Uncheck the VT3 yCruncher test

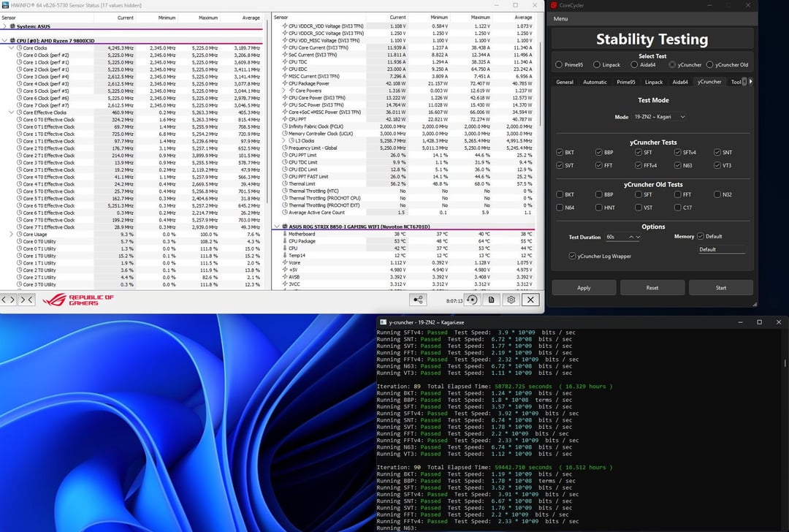(717, 165)
